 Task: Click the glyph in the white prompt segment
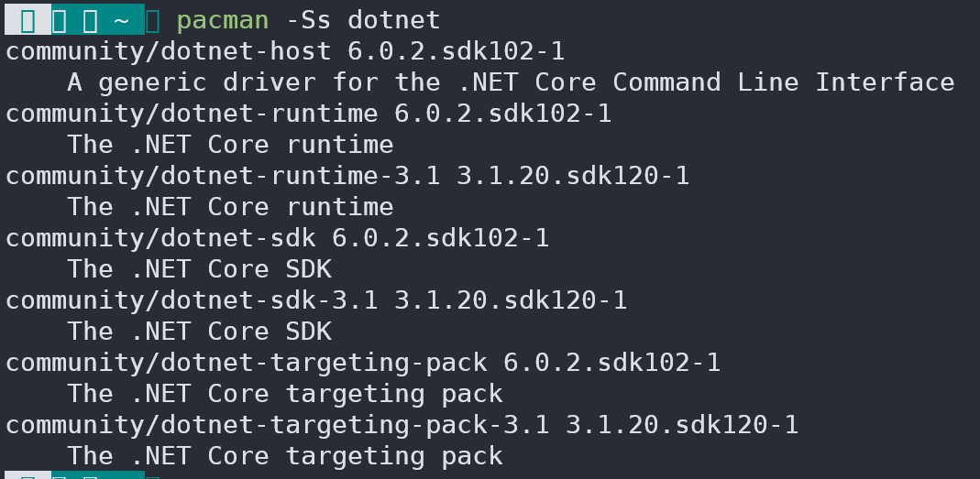click(28, 21)
